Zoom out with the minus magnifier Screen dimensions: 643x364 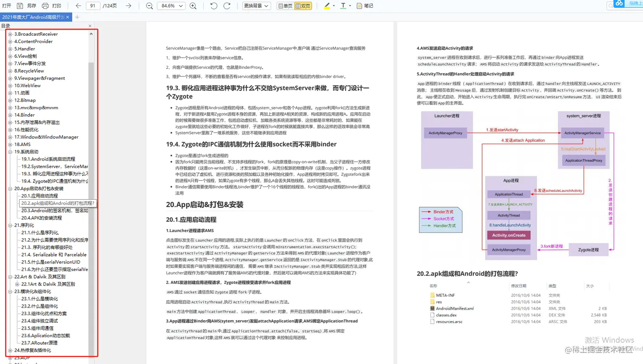(x=149, y=6)
